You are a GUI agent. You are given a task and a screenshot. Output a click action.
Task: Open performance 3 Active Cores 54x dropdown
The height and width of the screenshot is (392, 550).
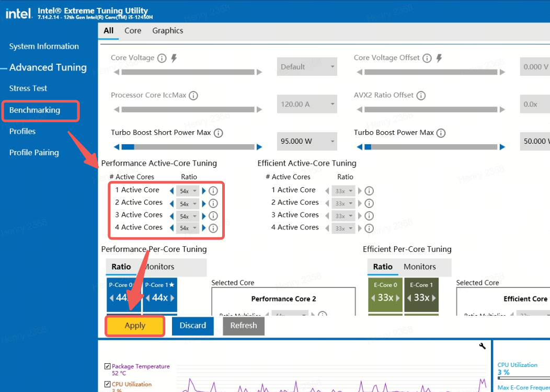(x=188, y=216)
